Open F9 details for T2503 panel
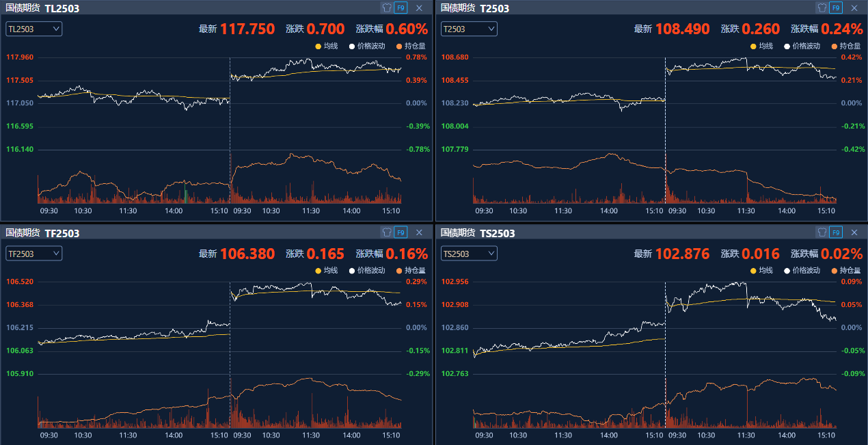The height and width of the screenshot is (445, 868). coord(836,8)
